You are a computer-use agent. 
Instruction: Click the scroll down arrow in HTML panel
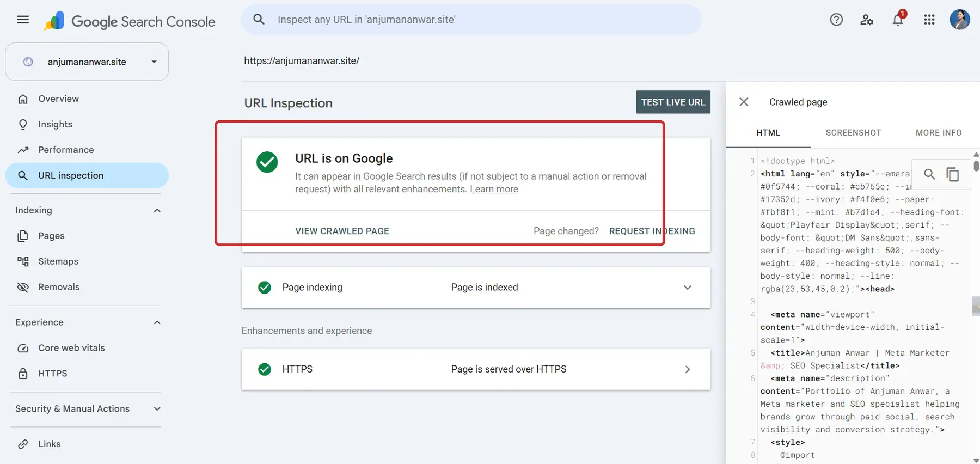coord(976,460)
